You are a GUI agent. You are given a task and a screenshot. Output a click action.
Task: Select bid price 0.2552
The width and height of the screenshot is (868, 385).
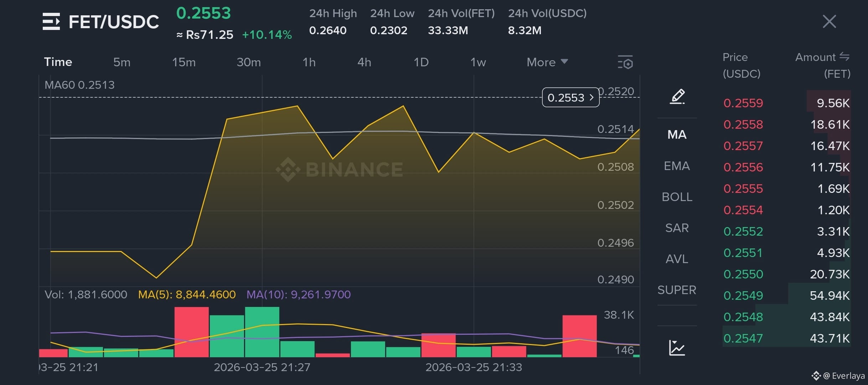[x=743, y=231]
